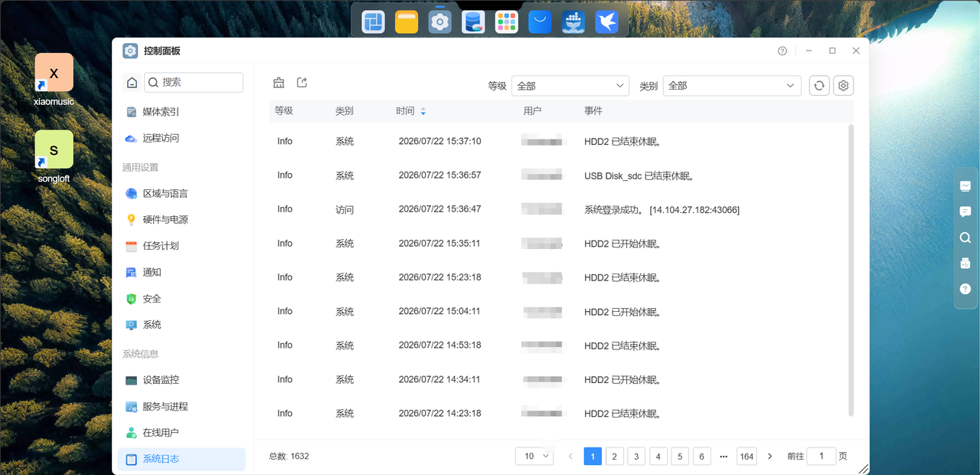Select the Control Panel gear dock icon

click(x=439, y=22)
